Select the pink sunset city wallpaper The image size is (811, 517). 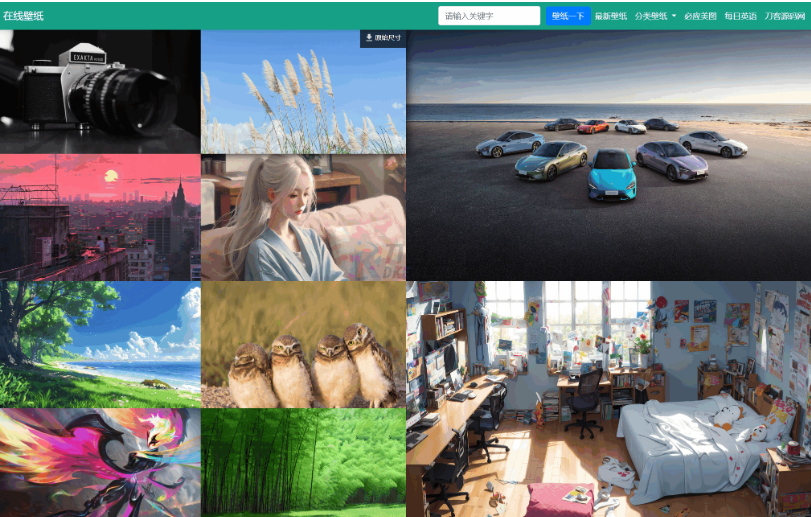point(100,218)
